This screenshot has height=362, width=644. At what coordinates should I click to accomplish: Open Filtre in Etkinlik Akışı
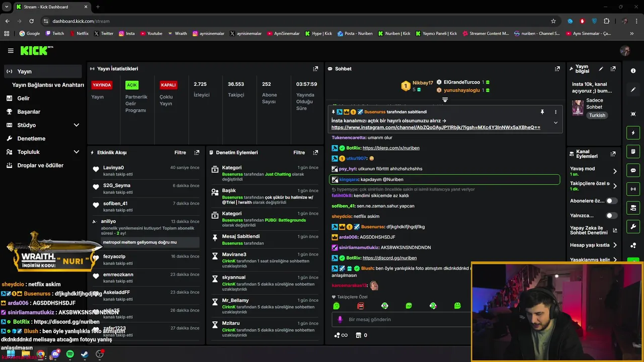tap(180, 152)
